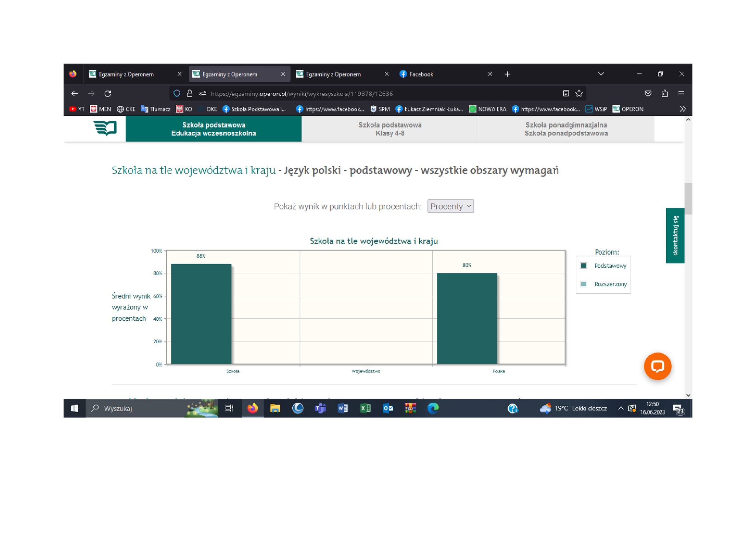Open the OPERON bookmark
Viewport: 756px width, 535px height.
628,109
